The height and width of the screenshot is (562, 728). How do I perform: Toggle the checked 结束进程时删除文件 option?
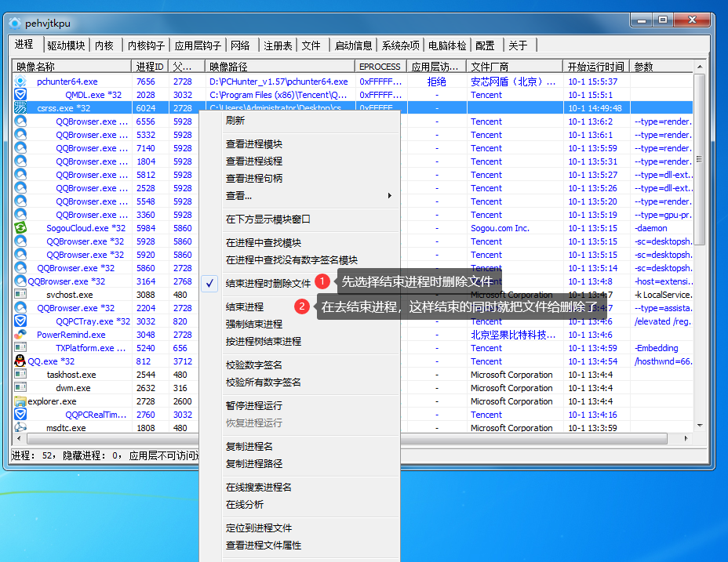click(268, 284)
